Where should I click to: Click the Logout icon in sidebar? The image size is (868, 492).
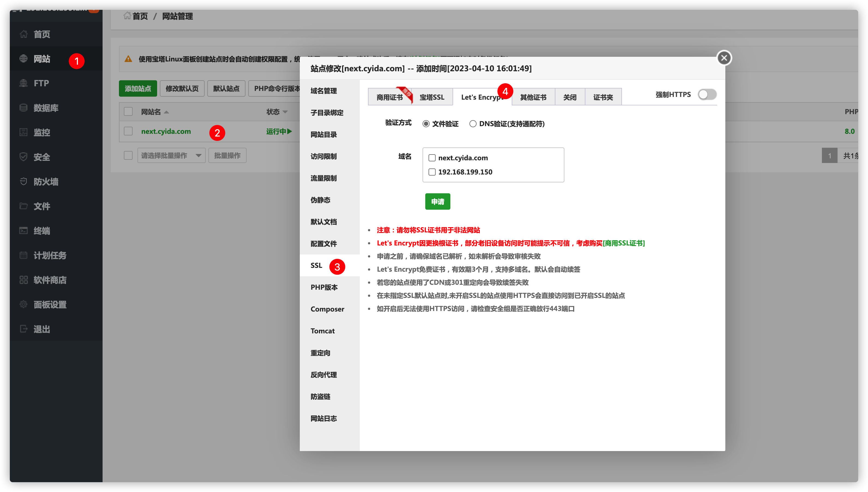point(23,329)
